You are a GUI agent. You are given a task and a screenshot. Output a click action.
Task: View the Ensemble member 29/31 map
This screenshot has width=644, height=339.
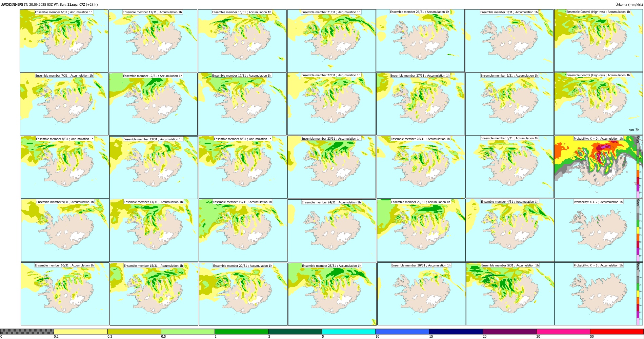(x=421, y=230)
